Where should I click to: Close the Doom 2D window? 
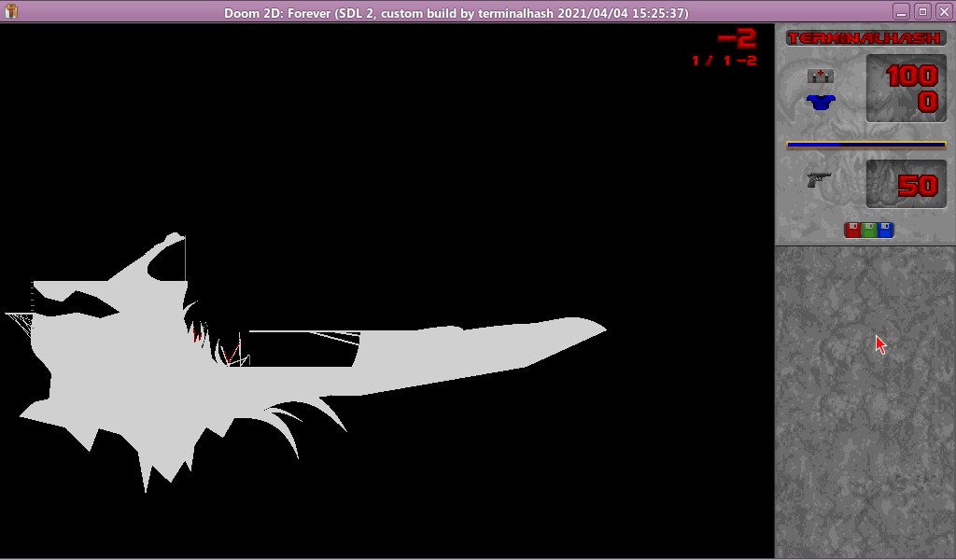coord(944,11)
